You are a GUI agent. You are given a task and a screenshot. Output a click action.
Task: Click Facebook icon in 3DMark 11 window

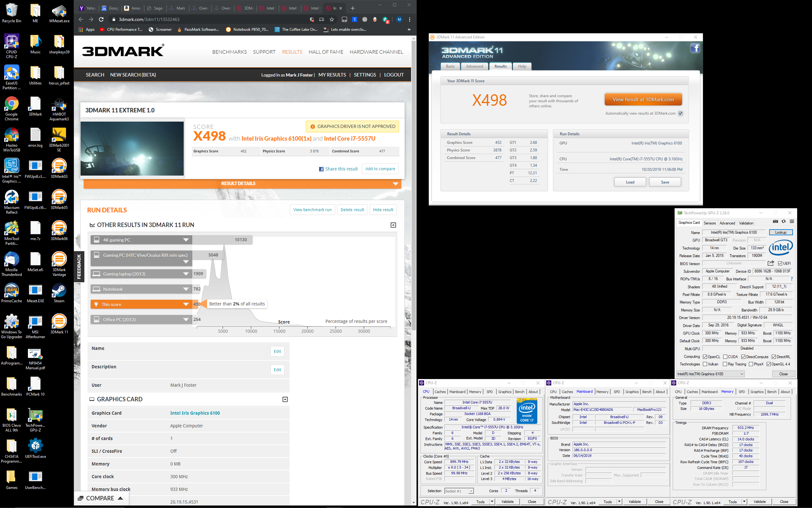[x=695, y=48]
